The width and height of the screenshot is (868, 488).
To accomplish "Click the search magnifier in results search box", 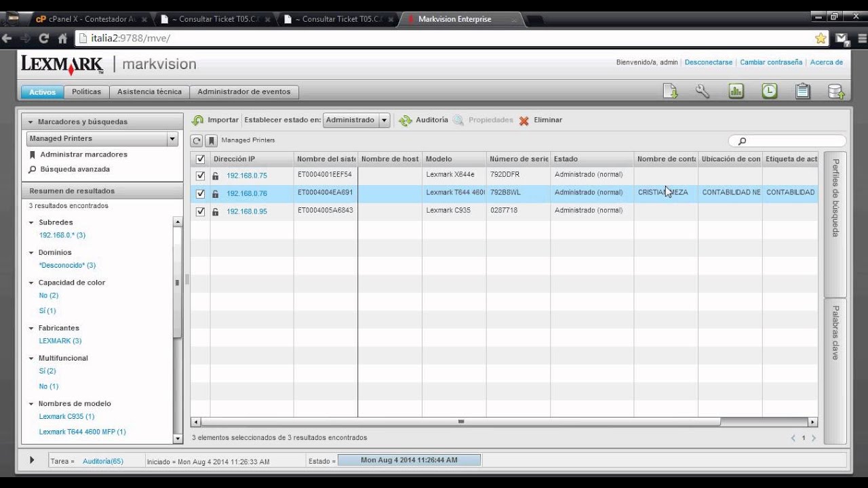I will 742,141.
